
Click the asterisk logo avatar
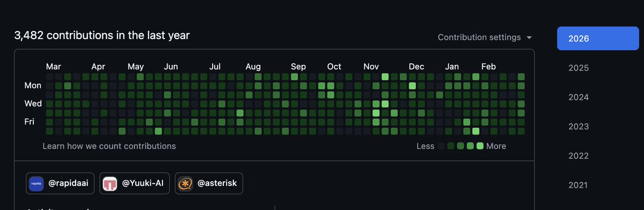point(186,184)
